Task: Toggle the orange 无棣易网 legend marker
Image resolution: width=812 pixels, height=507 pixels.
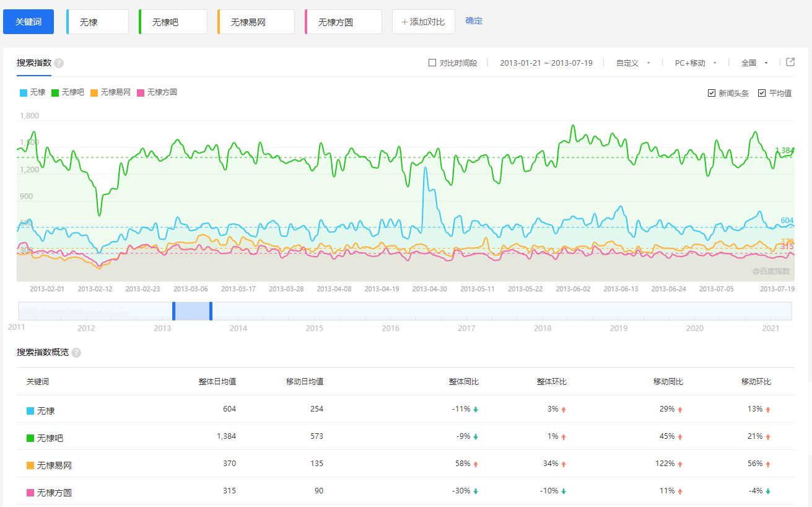Action: 94,93
